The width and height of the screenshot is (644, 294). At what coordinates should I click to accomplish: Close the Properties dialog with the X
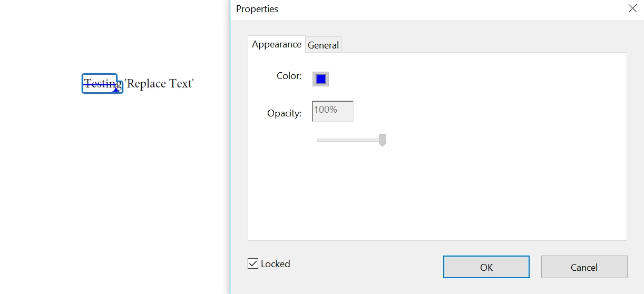point(632,8)
